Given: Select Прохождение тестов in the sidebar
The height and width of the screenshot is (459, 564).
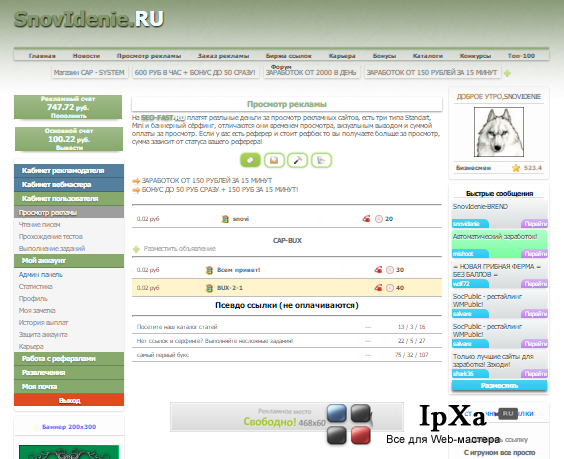Looking at the screenshot, I should [x=51, y=237].
